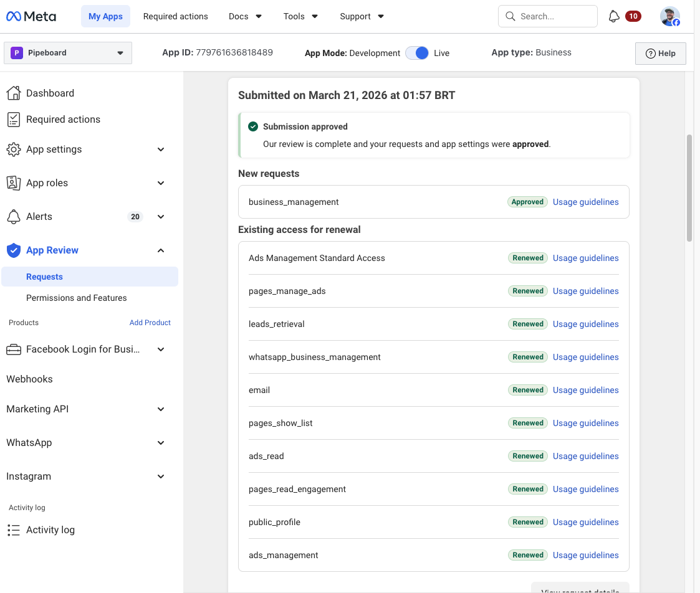700x593 pixels.
Task: Open Usage guidelines for business_management
Action: pos(585,202)
